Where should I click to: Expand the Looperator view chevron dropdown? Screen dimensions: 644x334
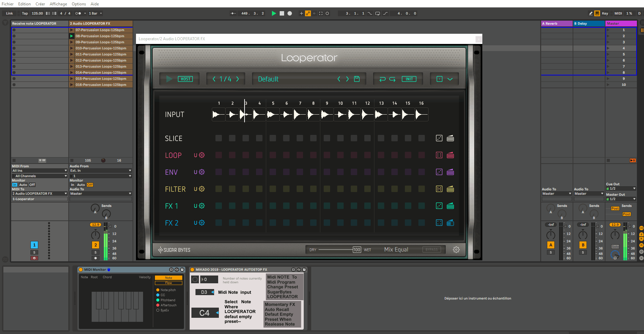[450, 79]
